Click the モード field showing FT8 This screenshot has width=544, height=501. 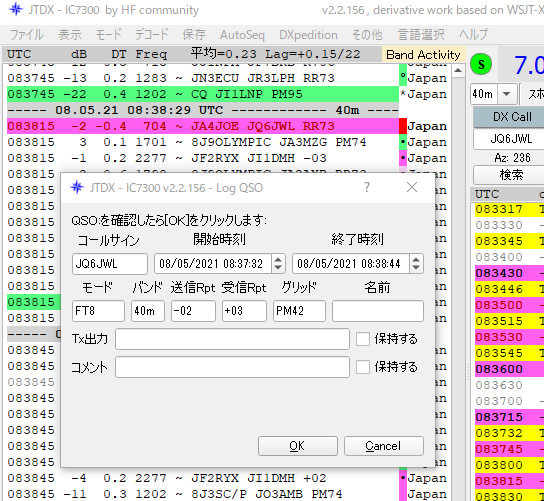(98, 311)
